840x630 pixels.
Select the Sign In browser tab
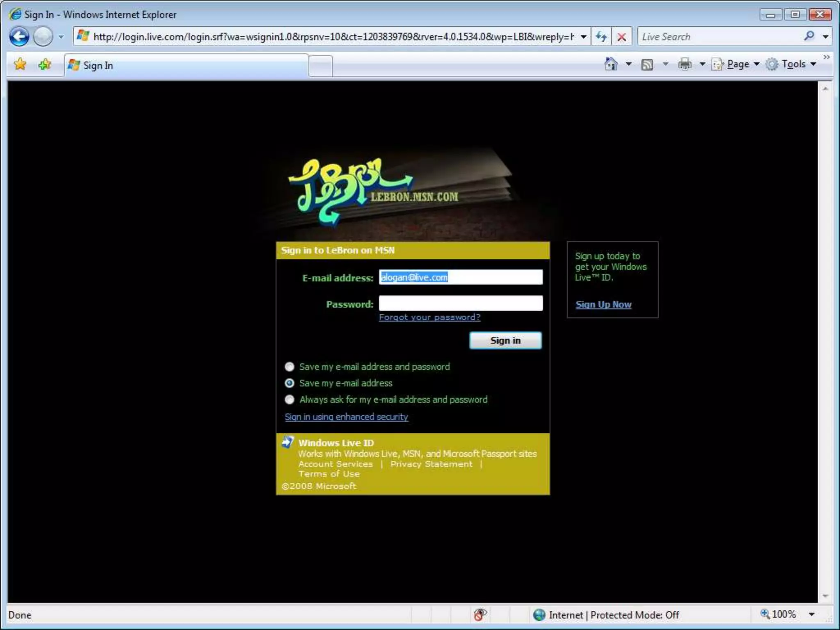tap(186, 65)
